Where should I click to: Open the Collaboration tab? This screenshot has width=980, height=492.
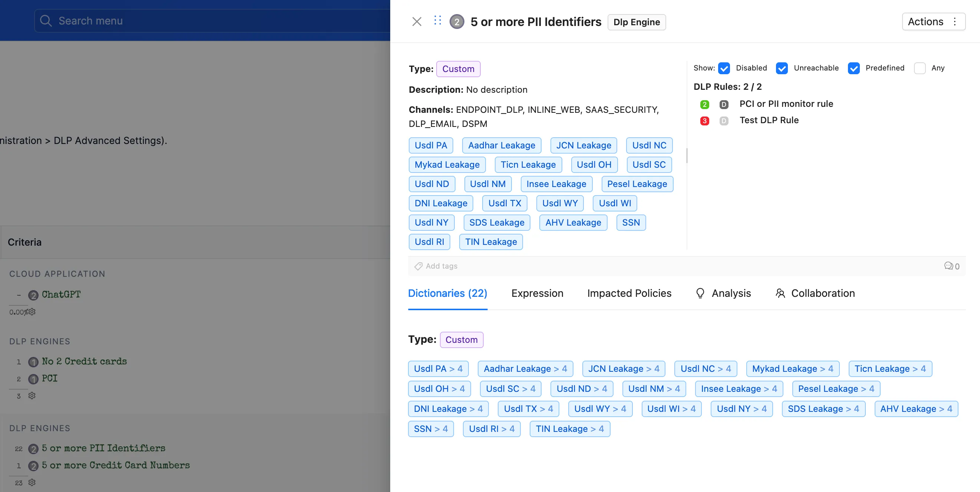(x=815, y=293)
